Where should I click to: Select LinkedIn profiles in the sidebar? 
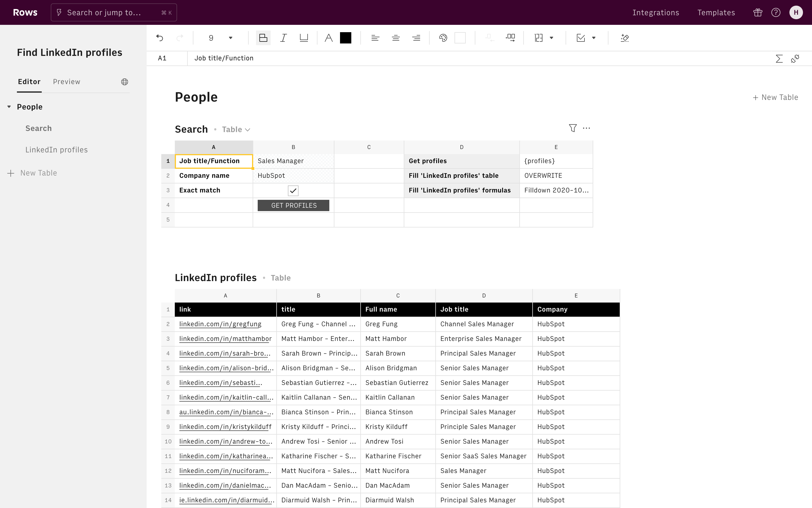[x=56, y=150]
